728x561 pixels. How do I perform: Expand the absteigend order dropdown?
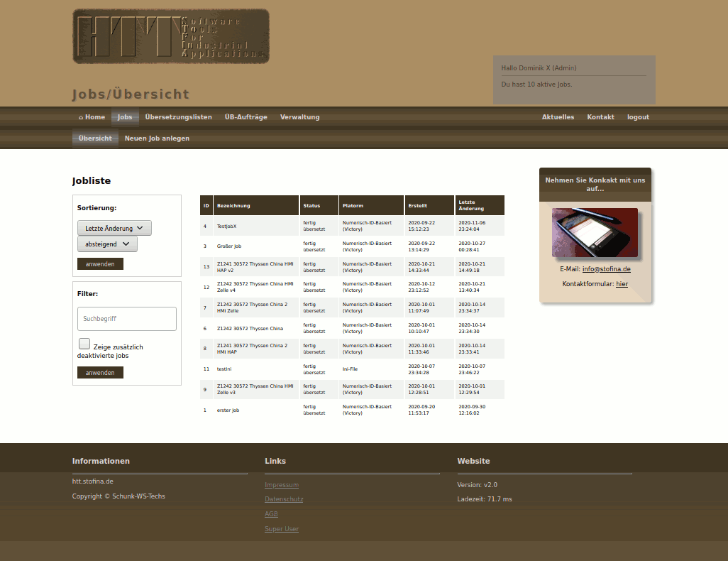point(107,244)
